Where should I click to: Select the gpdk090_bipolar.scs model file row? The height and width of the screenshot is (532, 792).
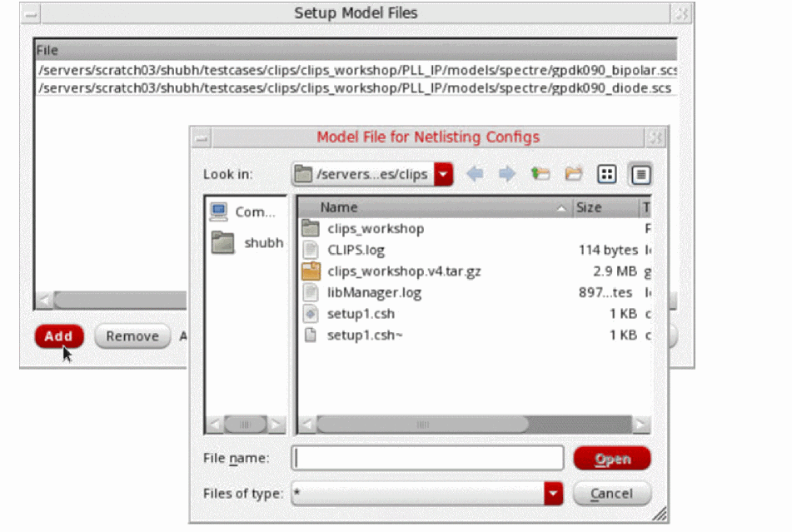(356, 70)
